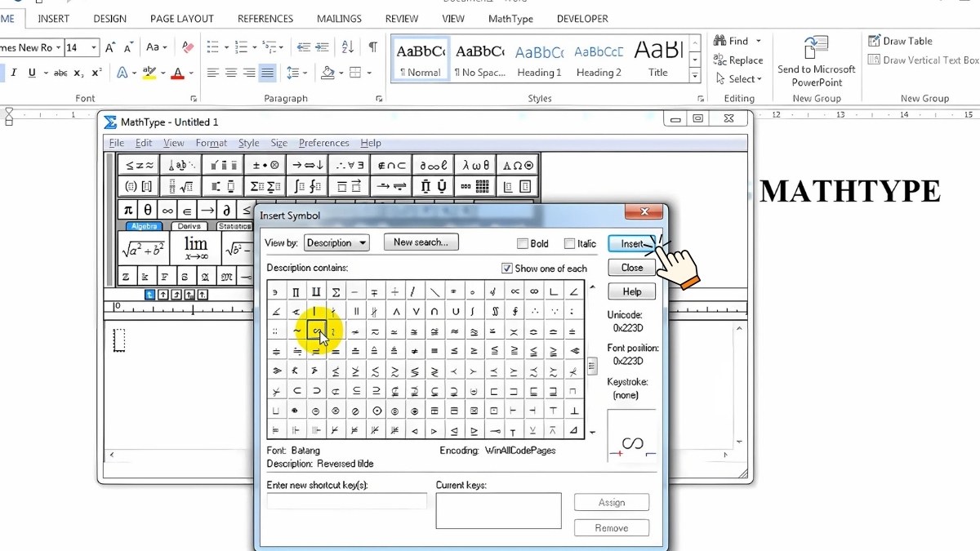Open Change Case Aa dropdown
This screenshot has height=551, width=980.
[x=157, y=47]
